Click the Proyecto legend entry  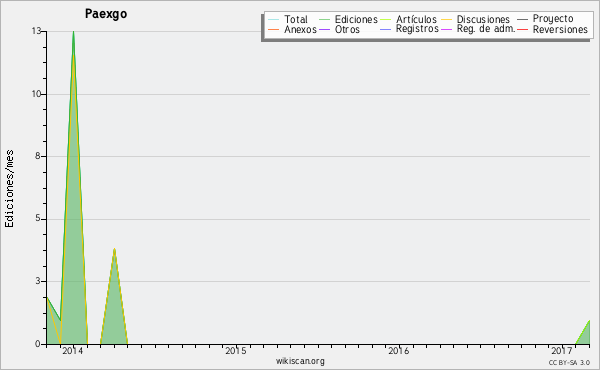553,19
